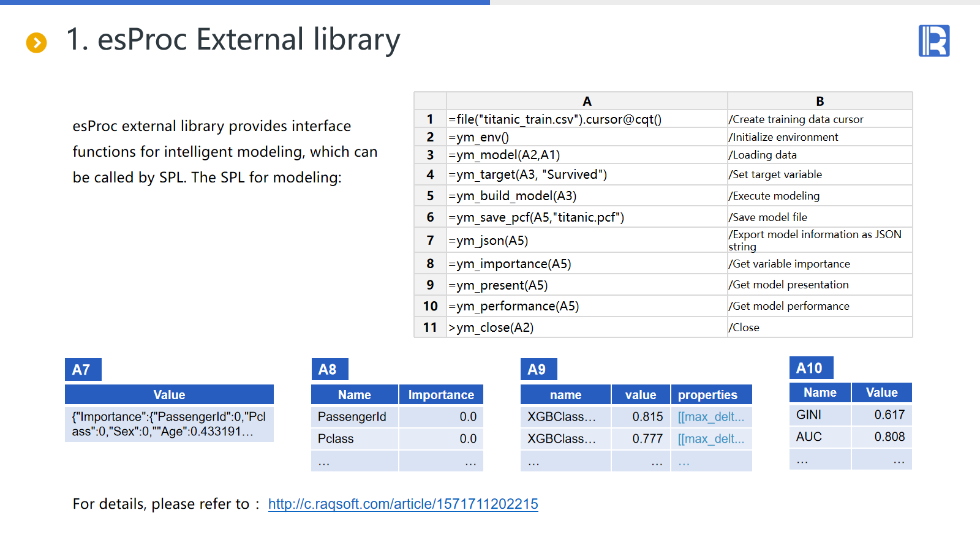Open the raqsoft article hyperlink
Screen dimensions: 980x551
[403, 504]
